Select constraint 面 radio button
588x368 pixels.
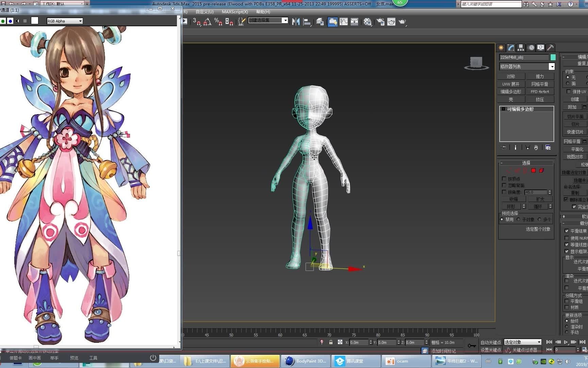[568, 83]
